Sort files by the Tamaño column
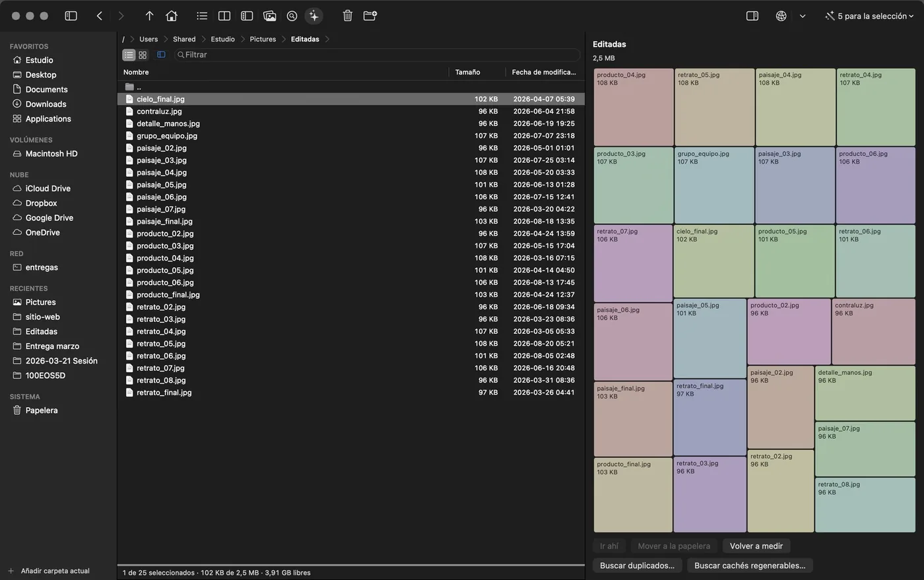 point(467,72)
